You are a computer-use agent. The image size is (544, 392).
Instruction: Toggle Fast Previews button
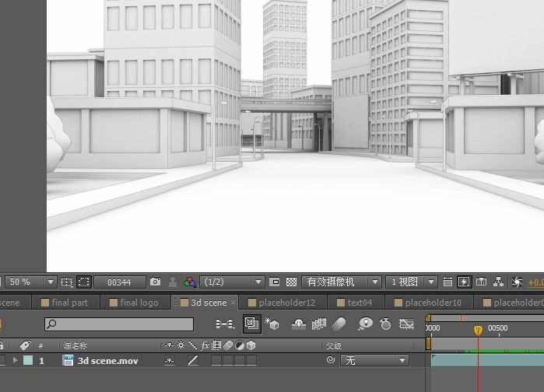[x=464, y=282]
